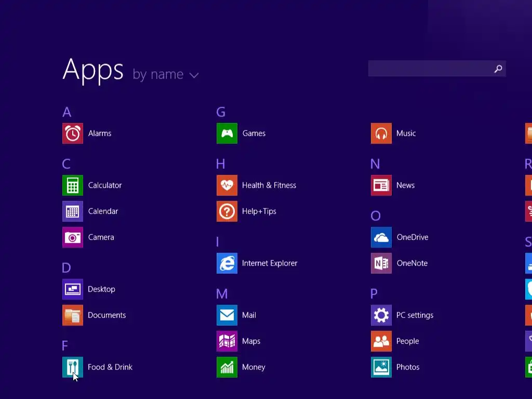Viewport: 532px width, 399px height.
Task: Open the Mail app icon
Action: point(227,315)
